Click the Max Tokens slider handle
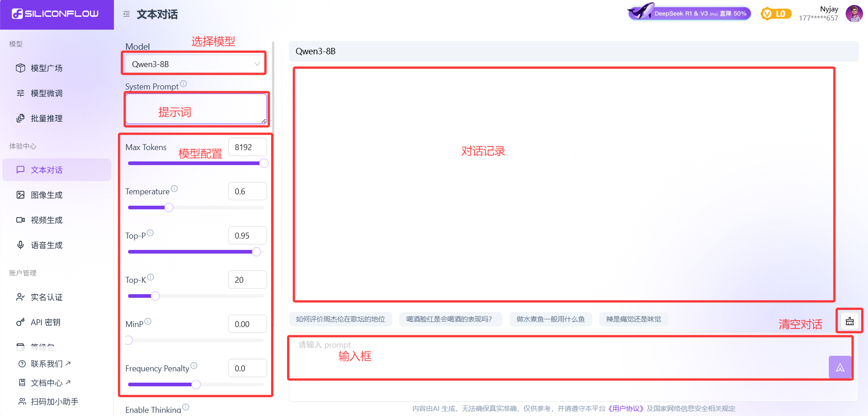The height and width of the screenshot is (416, 868). pyautogui.click(x=264, y=163)
